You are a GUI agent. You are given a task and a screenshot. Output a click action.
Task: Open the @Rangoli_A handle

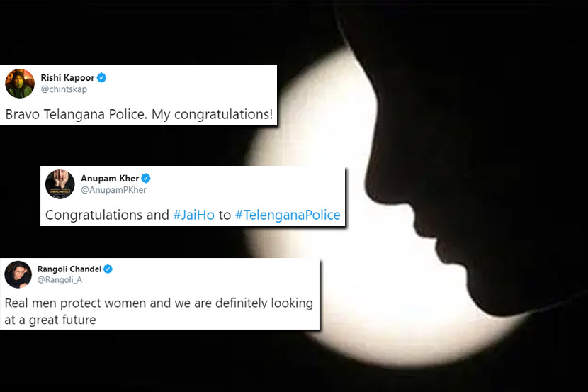click(60, 280)
